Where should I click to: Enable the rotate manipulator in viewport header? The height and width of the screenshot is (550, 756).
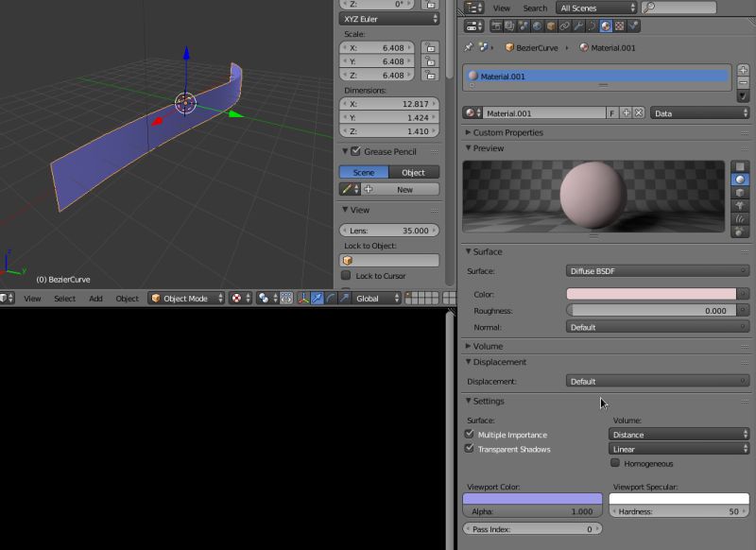(x=330, y=299)
